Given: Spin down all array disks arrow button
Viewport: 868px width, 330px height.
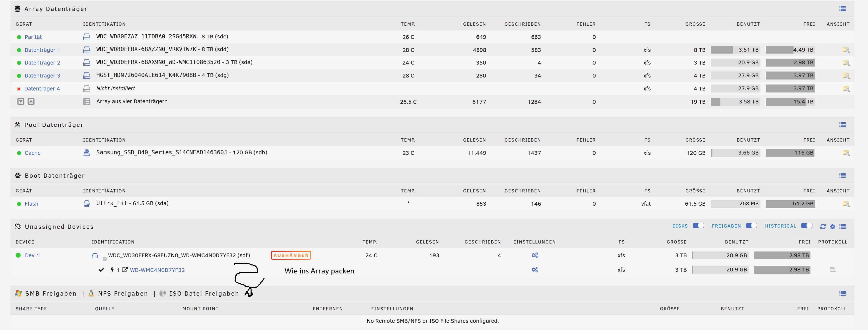Looking at the screenshot, I should [21, 101].
